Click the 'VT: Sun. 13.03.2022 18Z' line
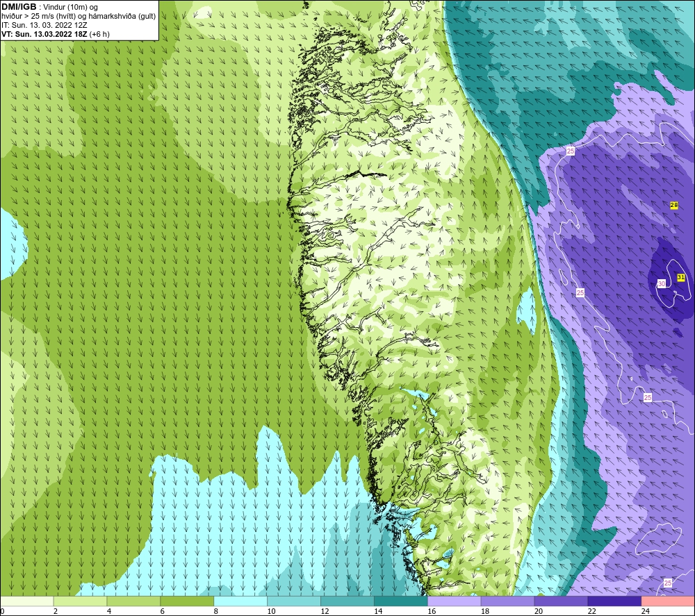Screen dimensions: 695x616 (x=56, y=34)
